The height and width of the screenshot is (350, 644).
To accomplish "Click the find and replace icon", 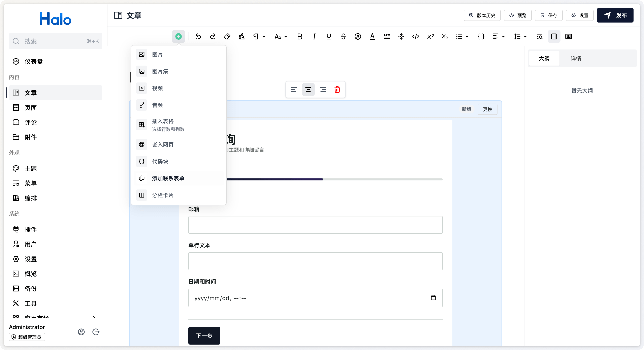I will point(539,36).
